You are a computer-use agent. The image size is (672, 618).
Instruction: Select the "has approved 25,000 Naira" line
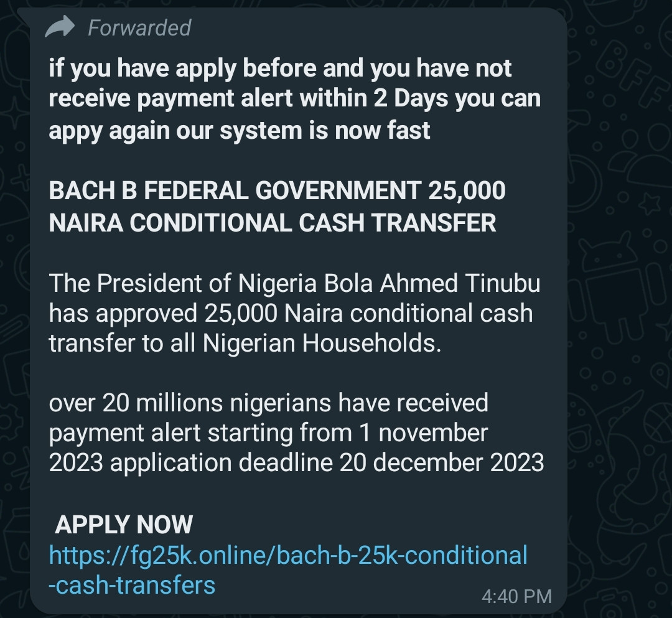click(x=291, y=313)
